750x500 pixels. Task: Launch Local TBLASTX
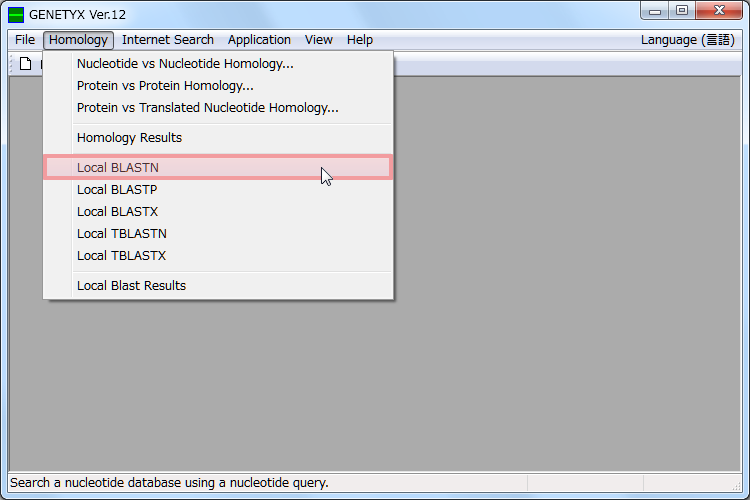pyautogui.click(x=218, y=256)
